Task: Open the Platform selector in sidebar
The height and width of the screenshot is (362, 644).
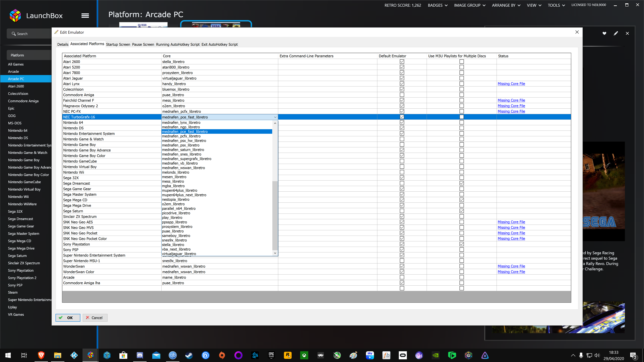Action: pyautogui.click(x=29, y=55)
